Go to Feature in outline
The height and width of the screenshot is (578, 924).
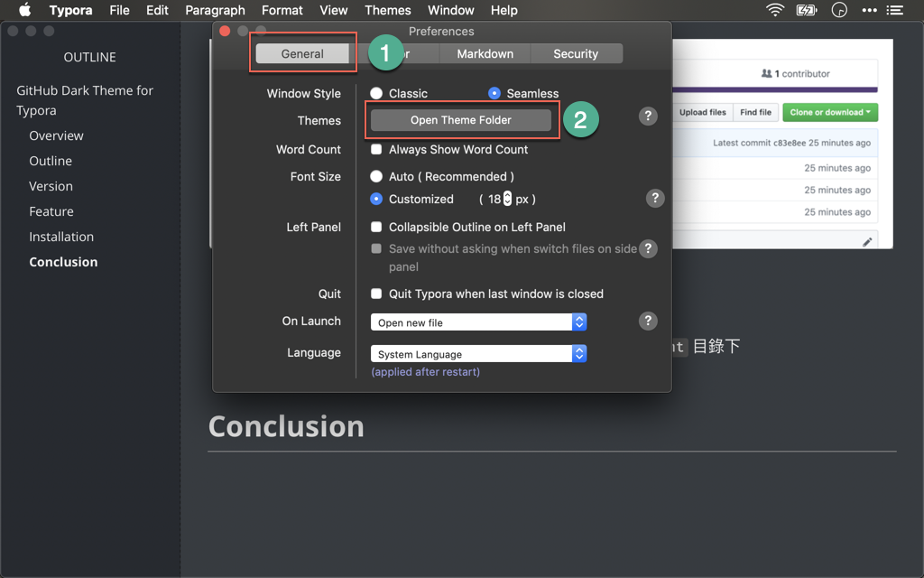[x=51, y=211]
